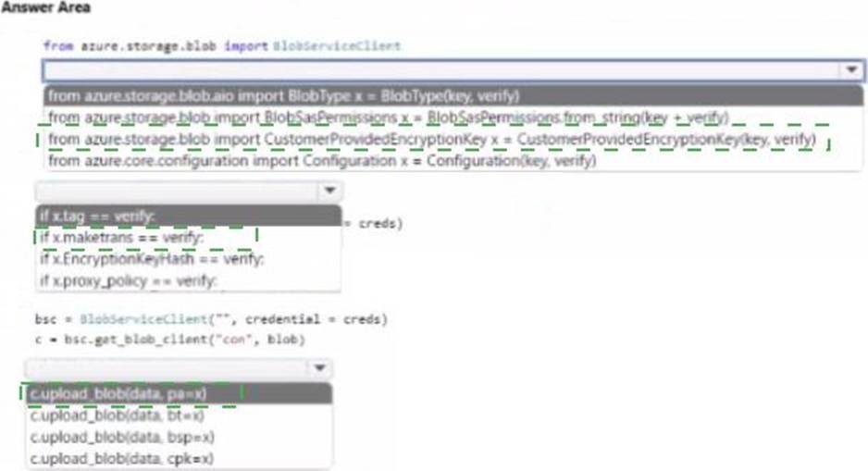Click the 'from azure.storage.blob import BlobServiceClient' code line
The image size is (868, 471).
[222, 46]
